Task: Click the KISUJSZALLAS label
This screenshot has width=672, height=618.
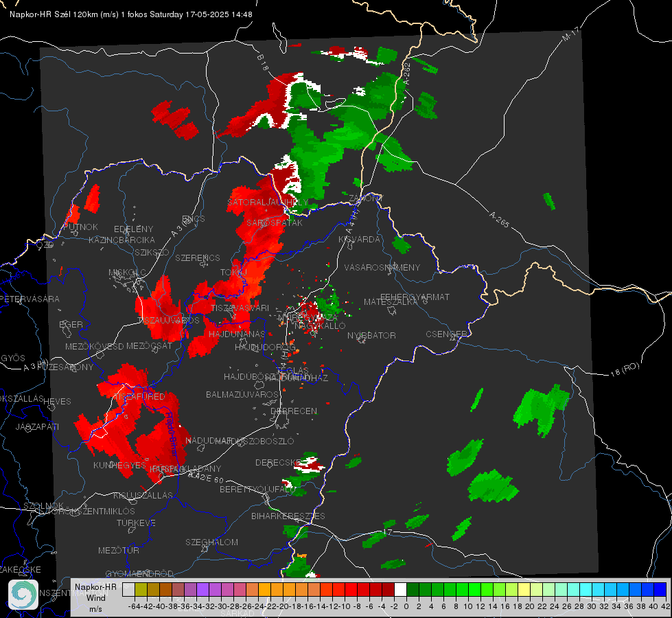Action: pyautogui.click(x=143, y=495)
